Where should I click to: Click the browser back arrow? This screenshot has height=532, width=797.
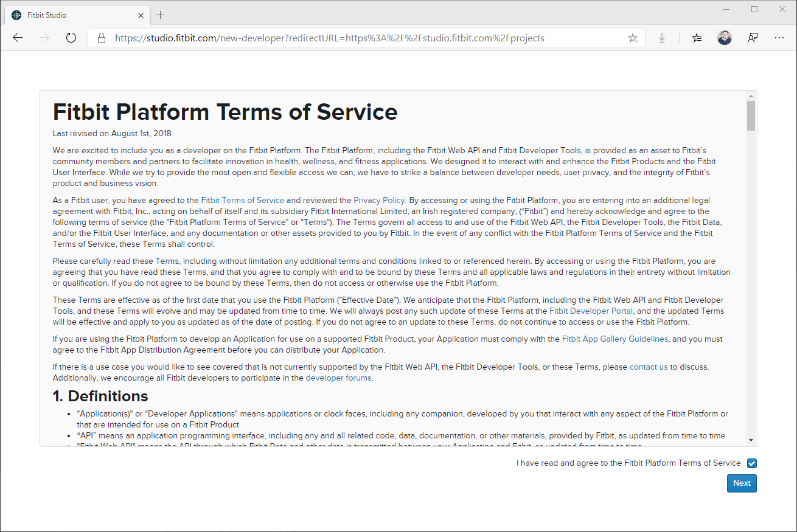point(18,38)
